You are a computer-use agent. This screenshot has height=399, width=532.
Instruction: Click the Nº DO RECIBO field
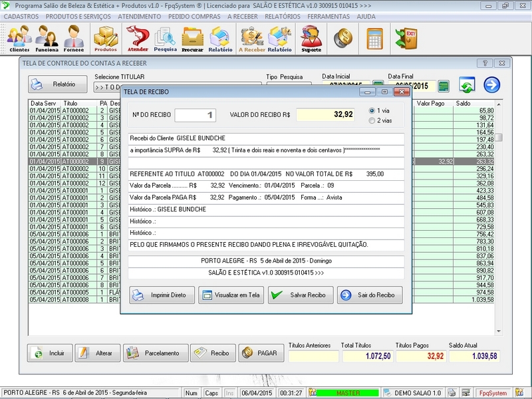click(x=196, y=115)
